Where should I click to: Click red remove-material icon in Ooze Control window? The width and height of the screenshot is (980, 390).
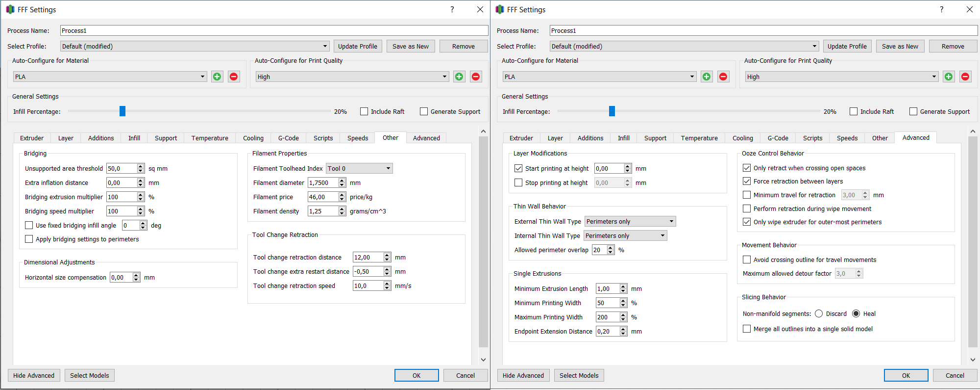tap(723, 77)
